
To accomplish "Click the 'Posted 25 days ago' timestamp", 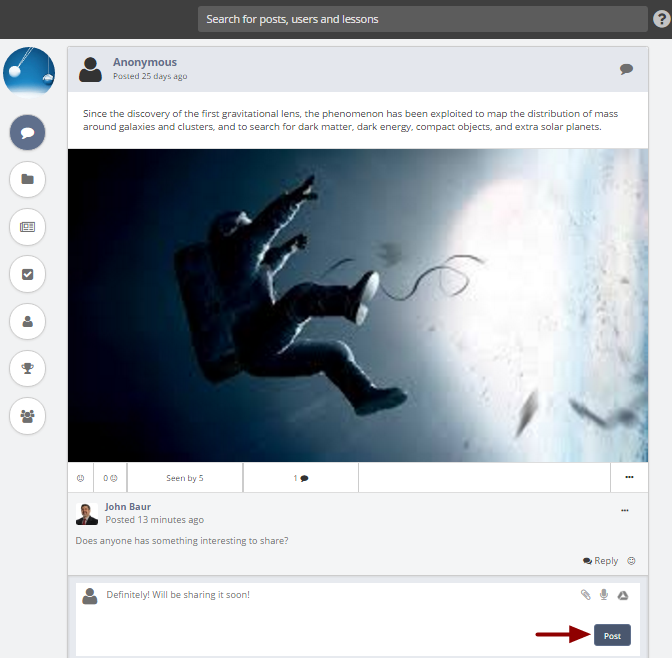I will tap(150, 76).
